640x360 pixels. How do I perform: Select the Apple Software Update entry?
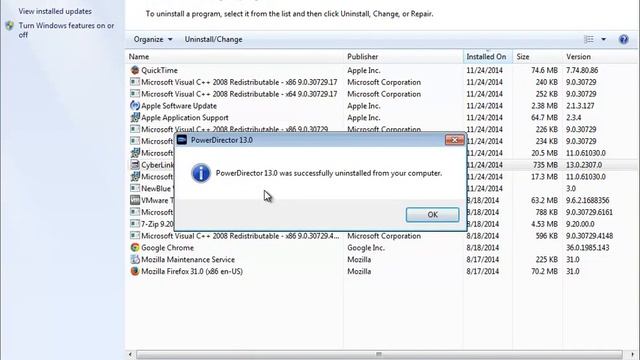[x=179, y=106]
